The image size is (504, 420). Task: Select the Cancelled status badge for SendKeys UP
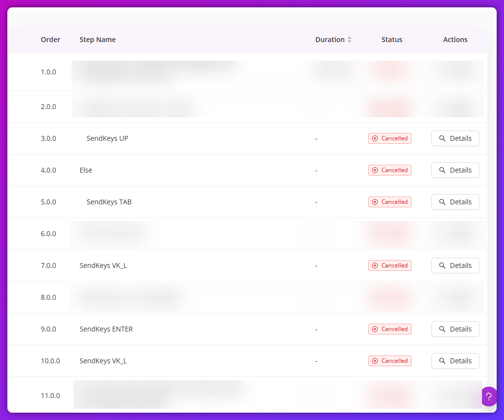click(x=390, y=138)
